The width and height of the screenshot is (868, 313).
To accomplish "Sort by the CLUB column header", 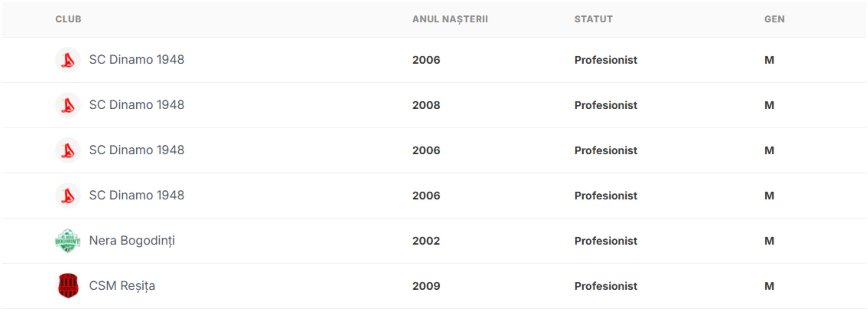I will point(68,19).
